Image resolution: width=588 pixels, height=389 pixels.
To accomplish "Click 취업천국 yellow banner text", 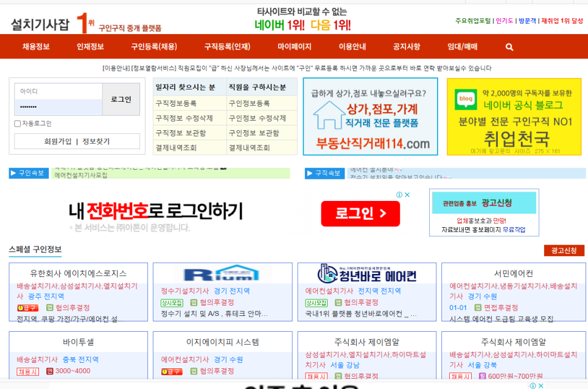I will click(516, 139).
